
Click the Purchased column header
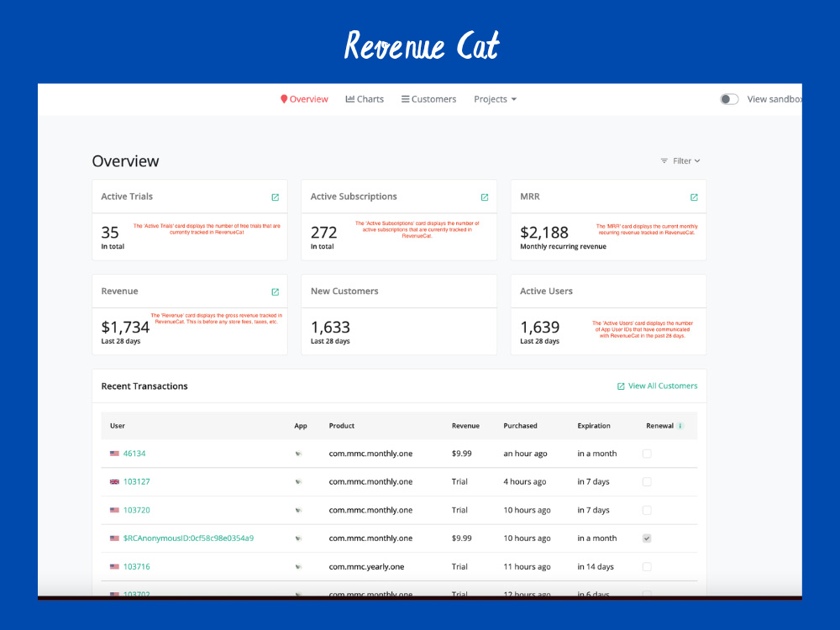[520, 426]
